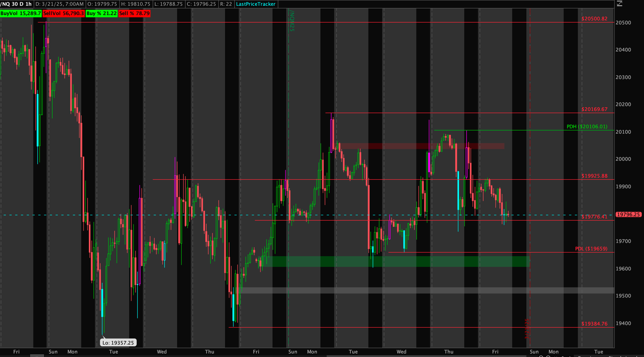Image resolution: width=644 pixels, height=357 pixels.
Task: Click the SellVol 56,790.3 label
Action: pyautogui.click(x=64, y=14)
